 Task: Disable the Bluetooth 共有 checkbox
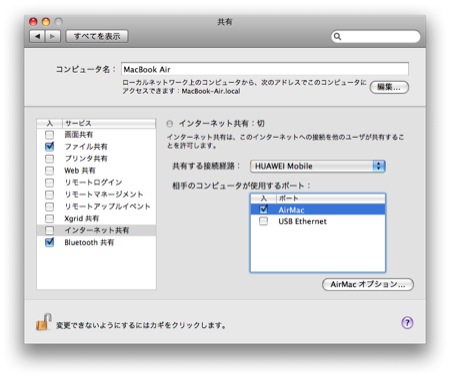tap(49, 242)
